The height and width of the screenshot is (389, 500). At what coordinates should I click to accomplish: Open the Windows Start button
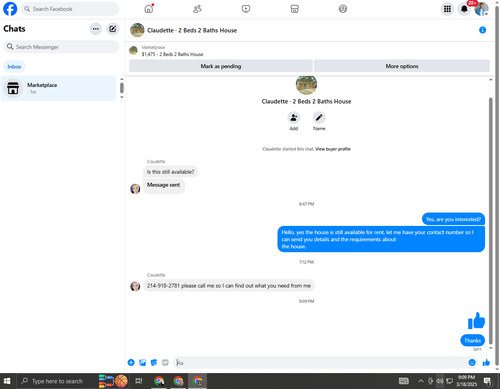click(x=7, y=381)
